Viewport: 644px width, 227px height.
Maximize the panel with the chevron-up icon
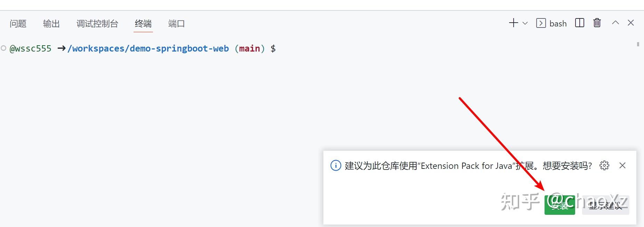(615, 23)
